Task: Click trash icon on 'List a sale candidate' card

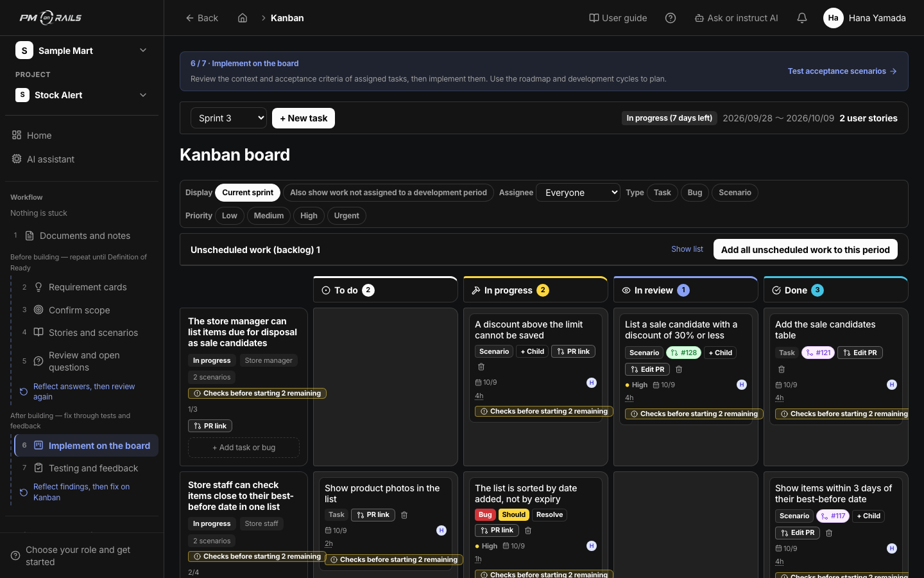Action: pyautogui.click(x=679, y=369)
